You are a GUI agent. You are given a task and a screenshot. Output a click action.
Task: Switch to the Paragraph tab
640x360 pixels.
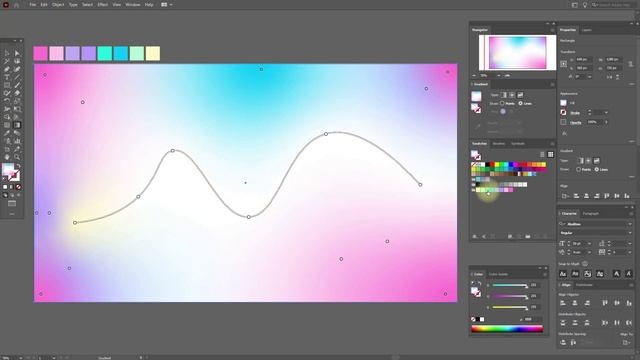point(591,213)
